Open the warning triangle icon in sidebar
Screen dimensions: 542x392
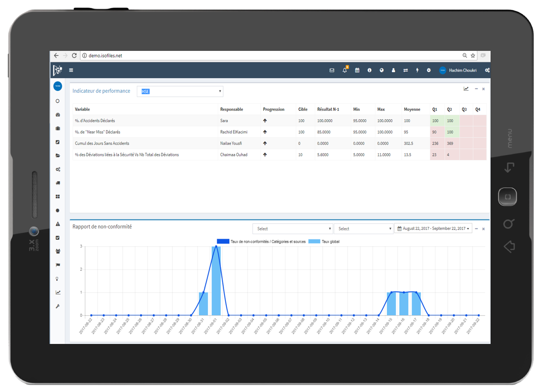58,224
